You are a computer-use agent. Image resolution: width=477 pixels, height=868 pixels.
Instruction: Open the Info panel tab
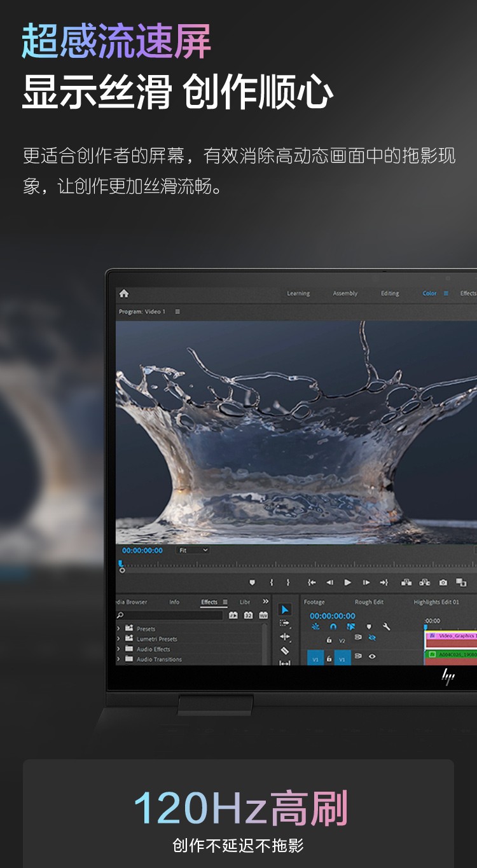[174, 602]
